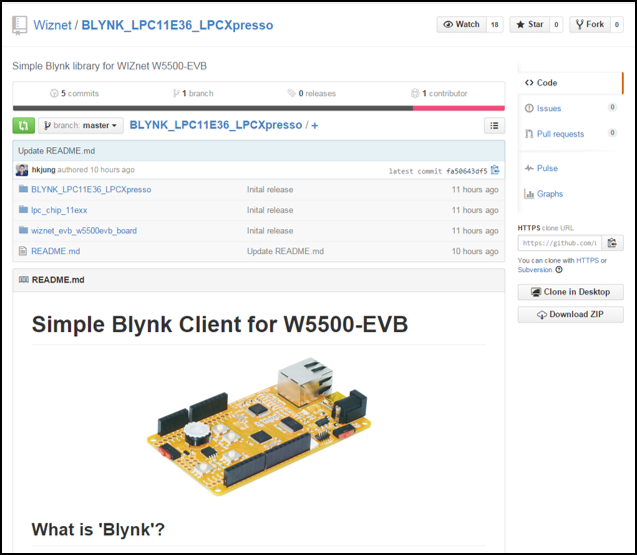
Task: Open the branch: master dropdown
Action: [x=81, y=126]
